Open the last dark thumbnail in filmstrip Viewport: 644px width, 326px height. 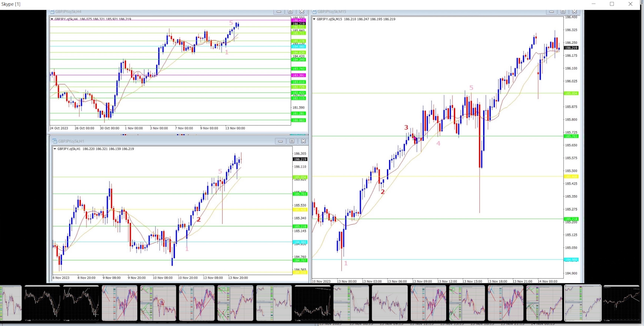(x=621, y=303)
